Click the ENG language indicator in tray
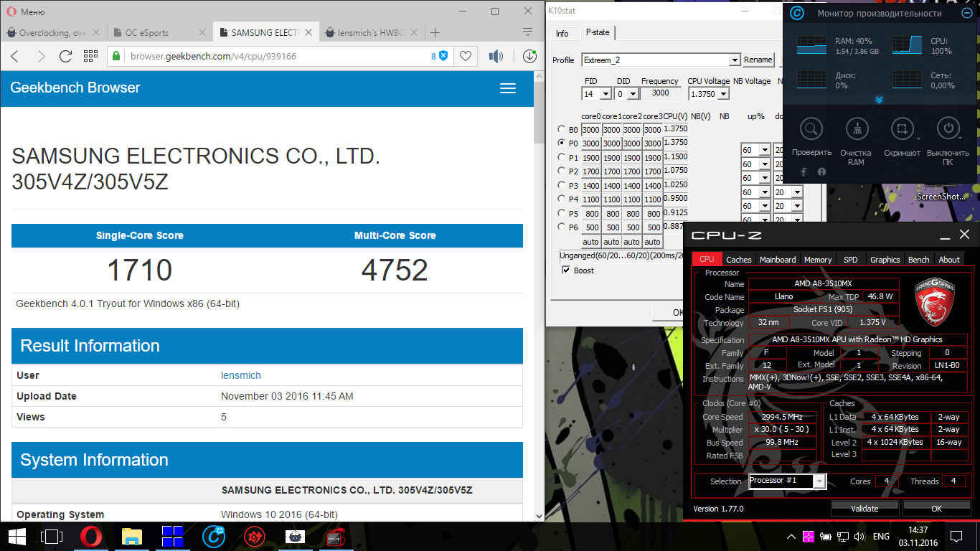This screenshot has width=980, height=551. [x=881, y=537]
